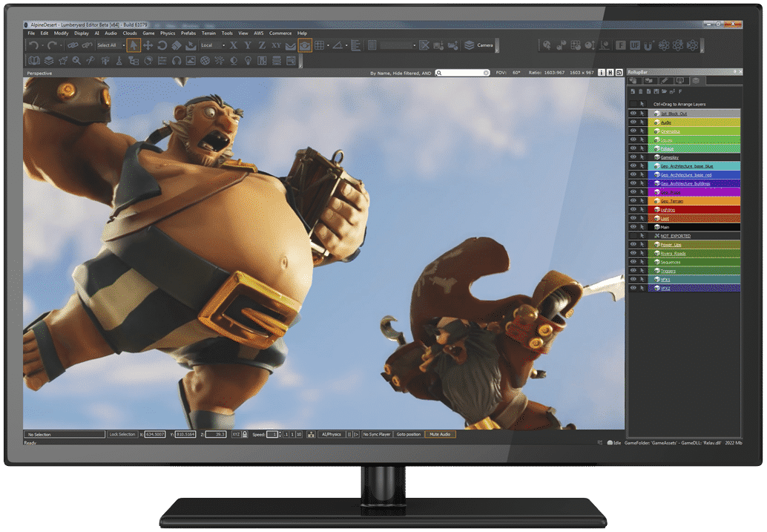Click the Speed value field
Image resolution: width=767 pixels, height=532 pixels.
(272, 434)
